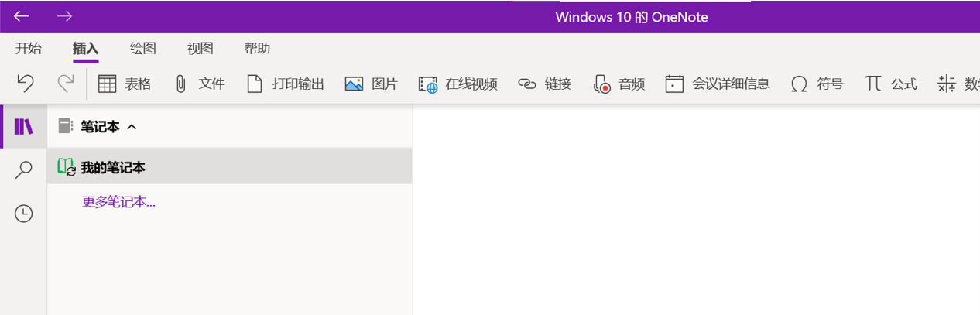Image resolution: width=980 pixels, height=315 pixels.
Task: Show recent notes via the clock icon
Action: [x=24, y=214]
